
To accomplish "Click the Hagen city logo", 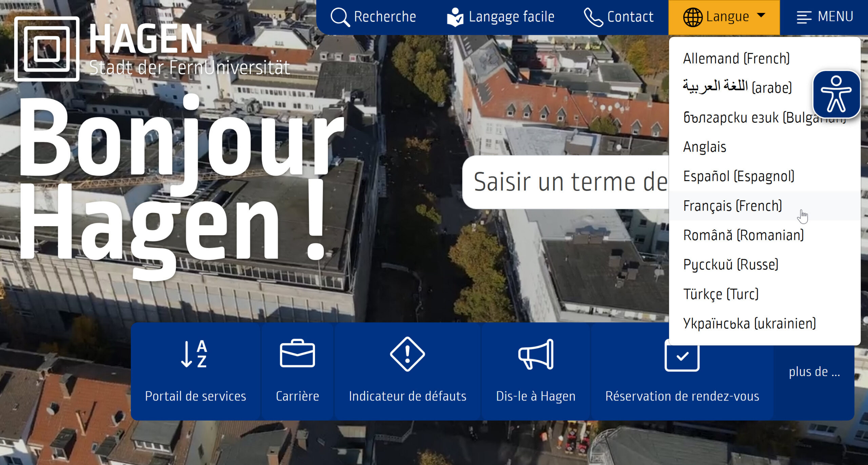I will (x=47, y=51).
